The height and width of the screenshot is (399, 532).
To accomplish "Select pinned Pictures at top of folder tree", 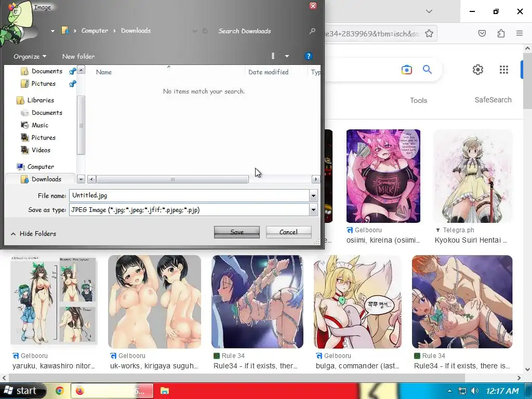I will tap(43, 84).
